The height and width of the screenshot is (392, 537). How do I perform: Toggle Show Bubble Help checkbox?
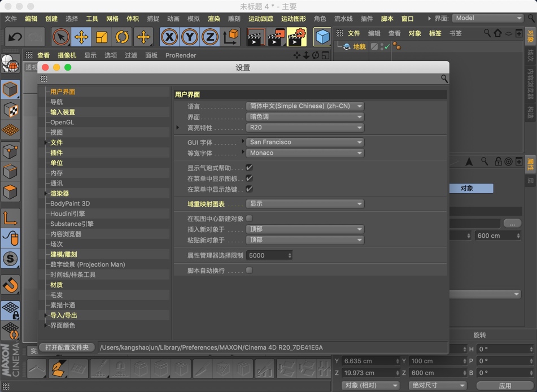[250, 168]
